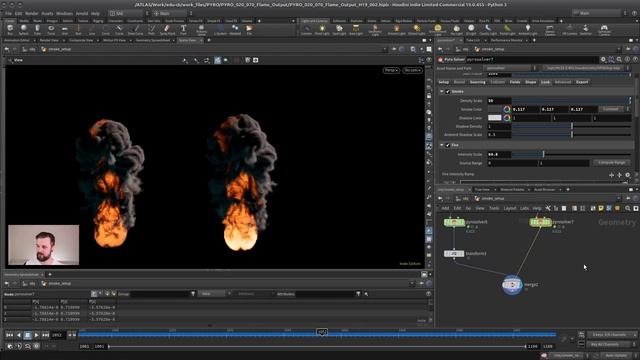
Task: Select the Torus shelf tool
Action: click(51, 29)
